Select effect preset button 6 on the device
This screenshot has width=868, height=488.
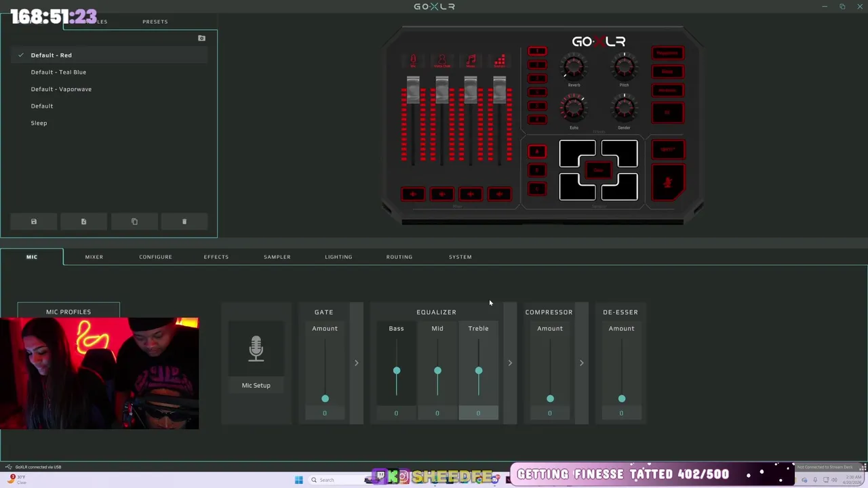point(537,119)
